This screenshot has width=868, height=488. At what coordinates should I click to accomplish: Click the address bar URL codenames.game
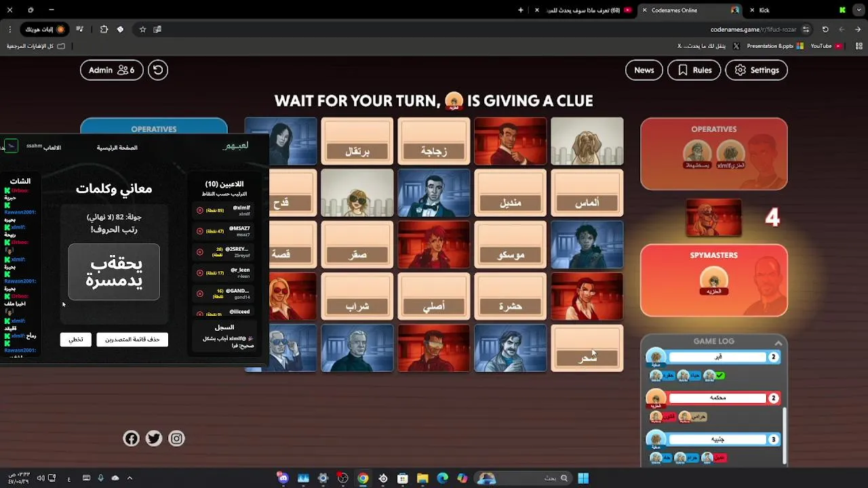point(753,30)
